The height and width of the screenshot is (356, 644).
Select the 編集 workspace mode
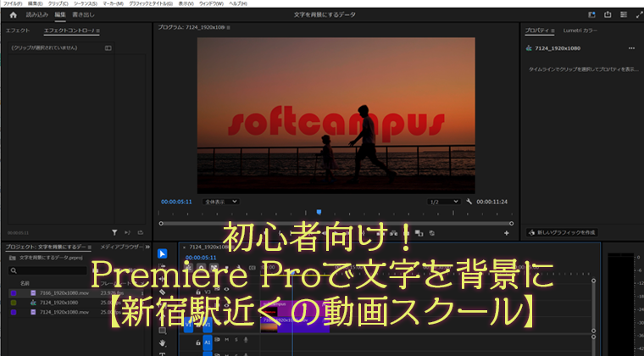click(60, 14)
